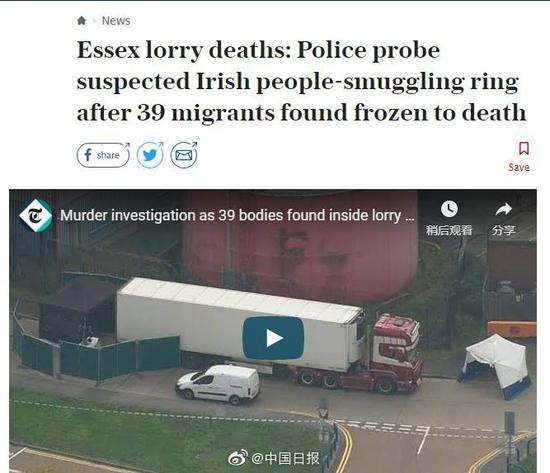
Task: Go to the News breadcrumb link
Action: (116, 21)
